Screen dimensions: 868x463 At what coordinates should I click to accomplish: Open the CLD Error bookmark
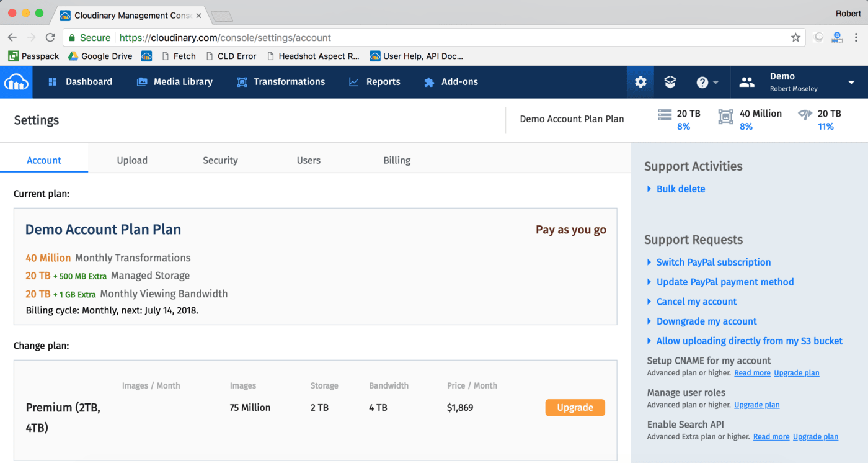(x=230, y=56)
